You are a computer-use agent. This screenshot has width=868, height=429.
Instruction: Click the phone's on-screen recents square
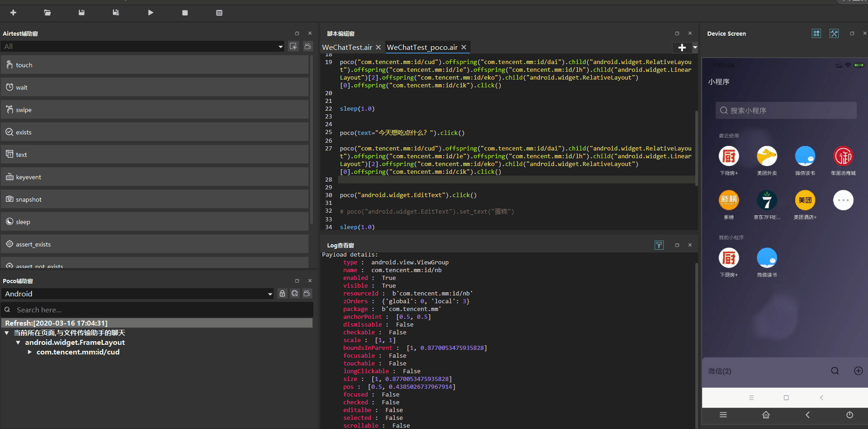tap(786, 397)
